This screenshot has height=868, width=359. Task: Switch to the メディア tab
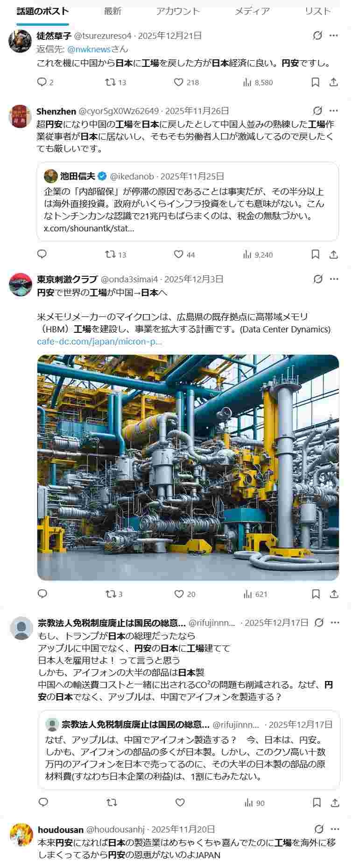click(252, 11)
